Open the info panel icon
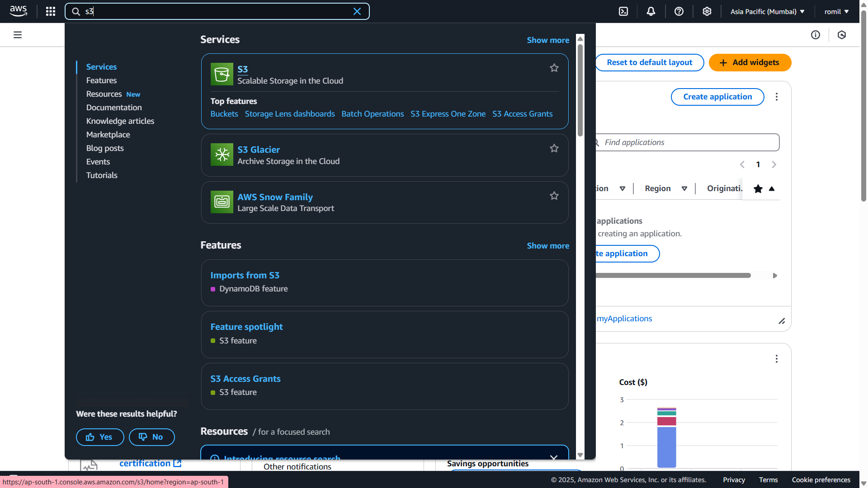Viewport: 868px width, 488px height. [x=816, y=35]
